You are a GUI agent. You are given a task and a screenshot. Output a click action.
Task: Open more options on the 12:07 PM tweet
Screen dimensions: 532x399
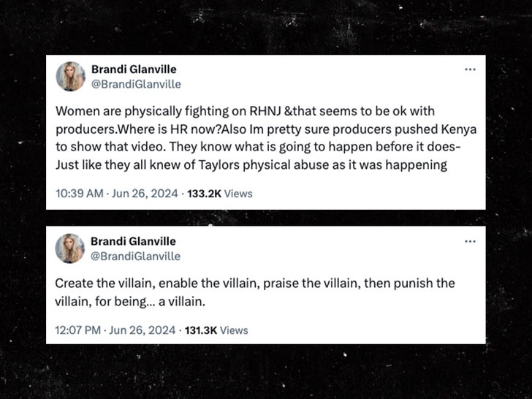pyautogui.click(x=470, y=241)
